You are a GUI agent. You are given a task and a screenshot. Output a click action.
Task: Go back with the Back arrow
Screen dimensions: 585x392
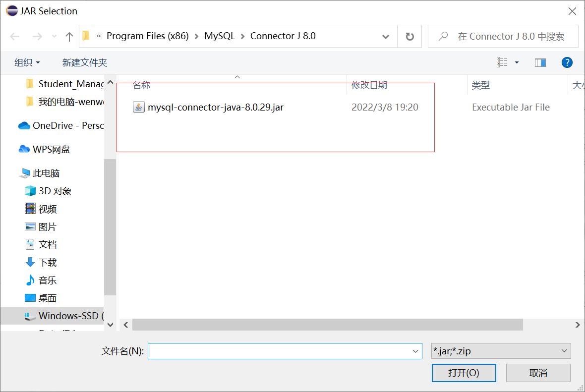coord(14,36)
